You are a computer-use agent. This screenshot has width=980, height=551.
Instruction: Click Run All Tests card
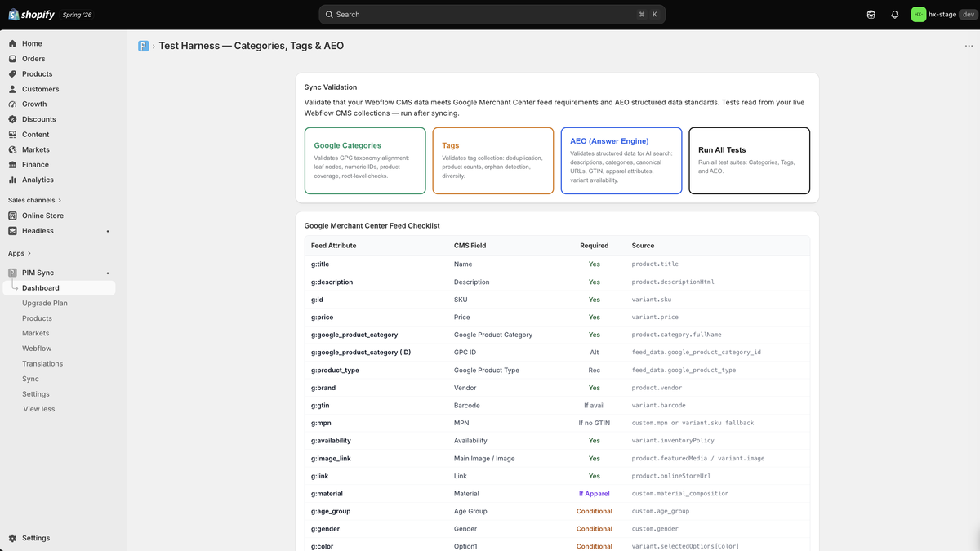pyautogui.click(x=750, y=161)
